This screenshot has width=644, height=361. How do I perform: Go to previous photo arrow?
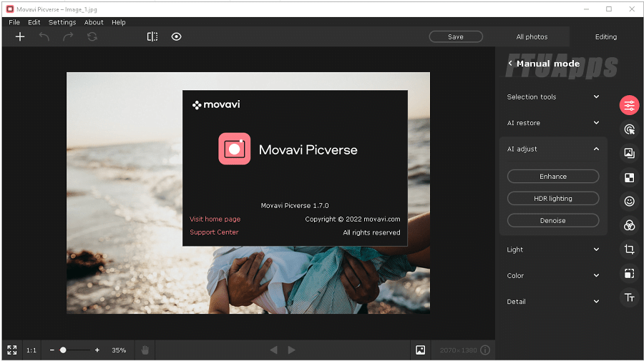273,350
